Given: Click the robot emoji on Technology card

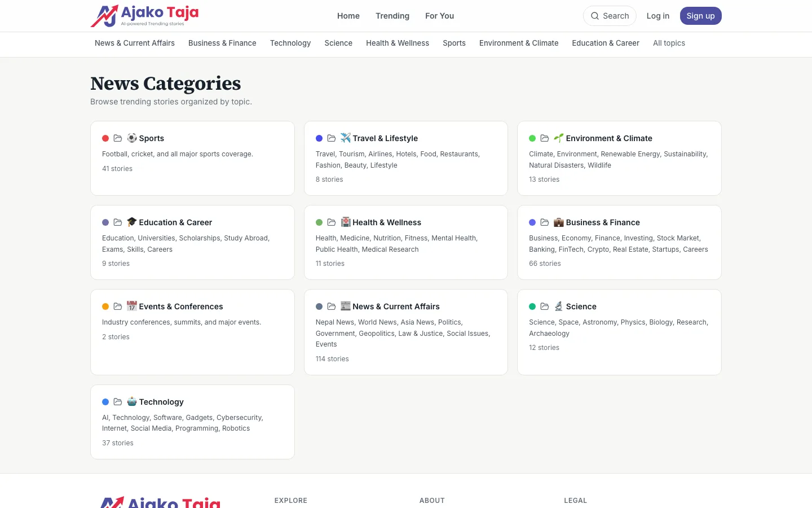Looking at the screenshot, I should pos(132,401).
